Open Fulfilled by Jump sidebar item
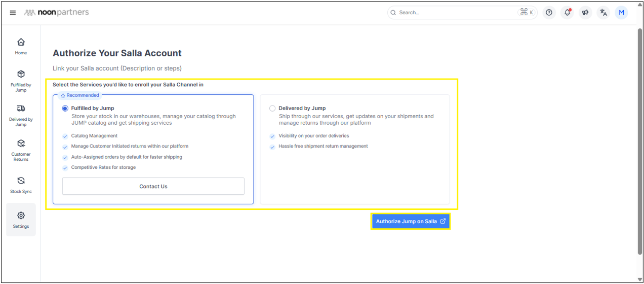The height and width of the screenshot is (284, 644). pyautogui.click(x=21, y=81)
